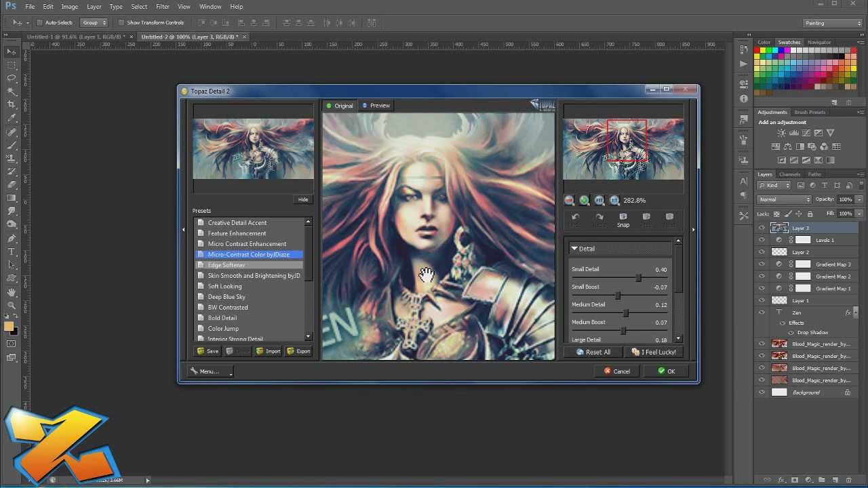Screen dimensions: 868x488
Task: Select the Crop tool
Action: coord(12,104)
